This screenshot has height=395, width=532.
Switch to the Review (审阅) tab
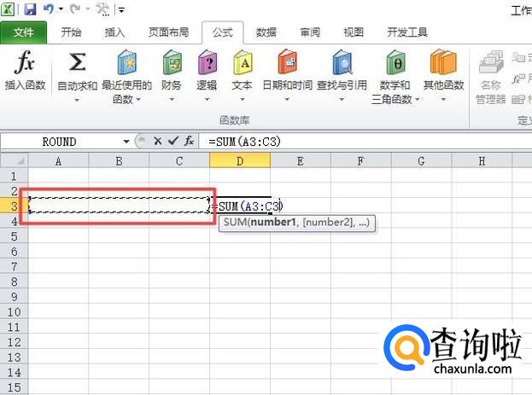click(310, 32)
